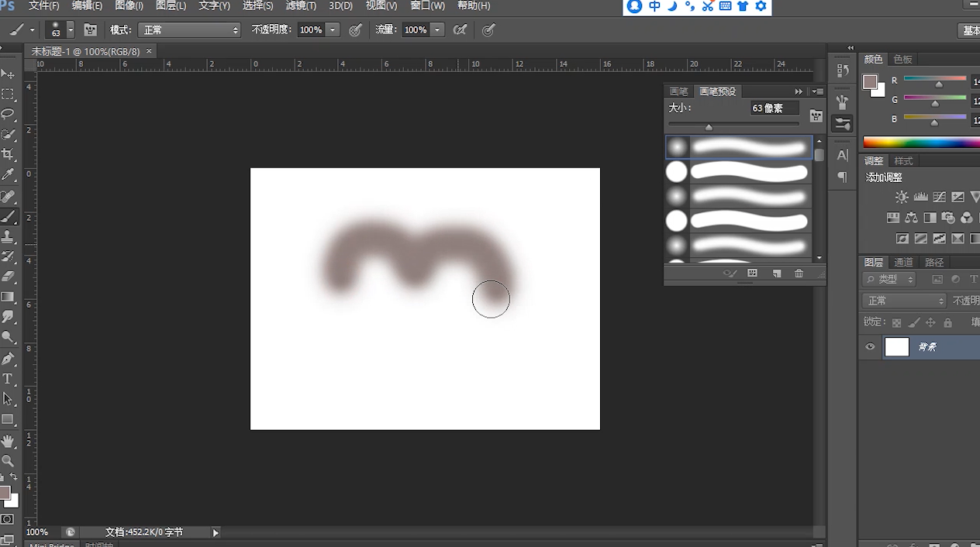Open the layer filter 类型 dropdown

[x=889, y=279]
